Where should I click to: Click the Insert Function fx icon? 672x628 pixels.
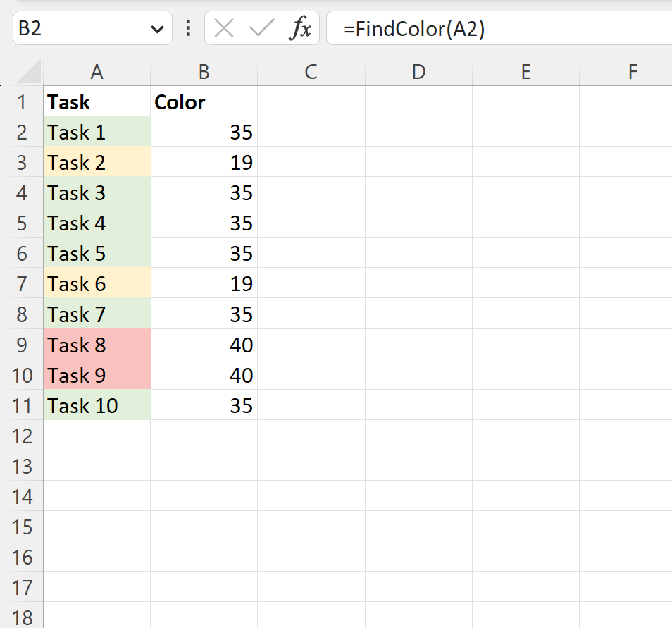click(x=301, y=29)
